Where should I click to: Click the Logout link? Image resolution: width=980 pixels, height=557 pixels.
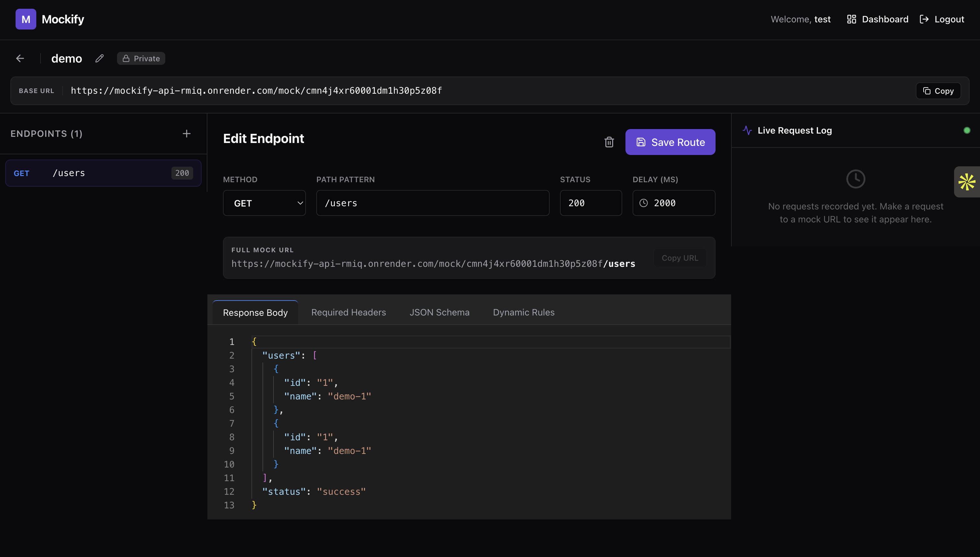click(942, 19)
